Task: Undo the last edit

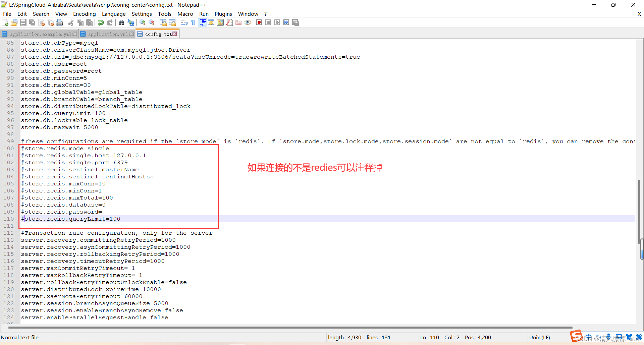Action: pyautogui.click(x=101, y=22)
